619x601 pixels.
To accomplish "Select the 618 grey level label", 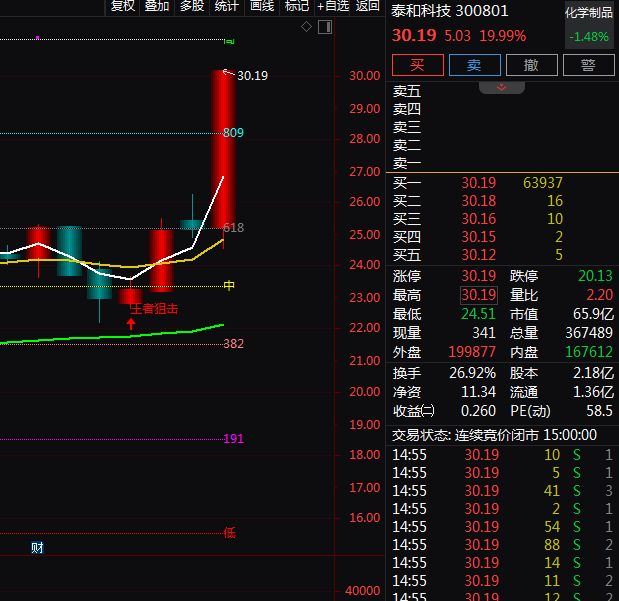I will tap(233, 227).
